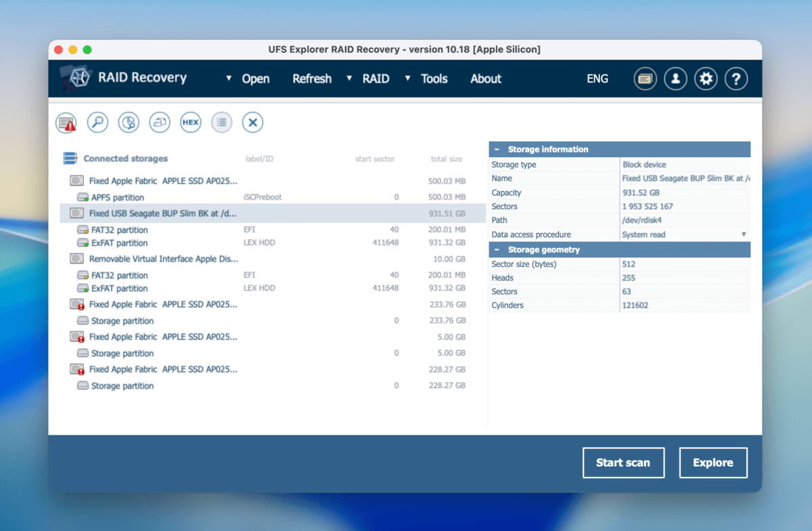Click the user account icon
Image resolution: width=812 pixels, height=531 pixels.
(x=675, y=79)
